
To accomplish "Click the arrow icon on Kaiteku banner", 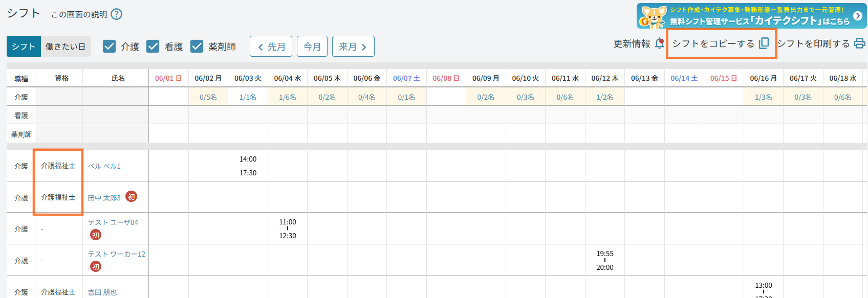I will point(858,16).
